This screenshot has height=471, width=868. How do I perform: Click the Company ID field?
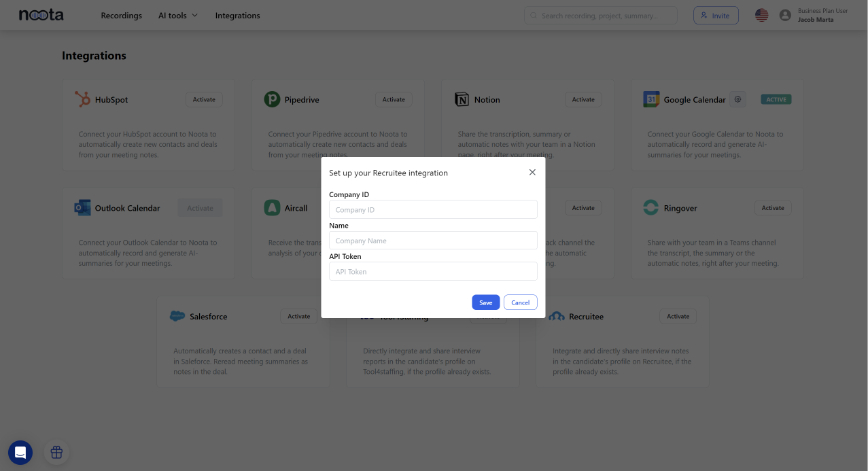point(433,210)
